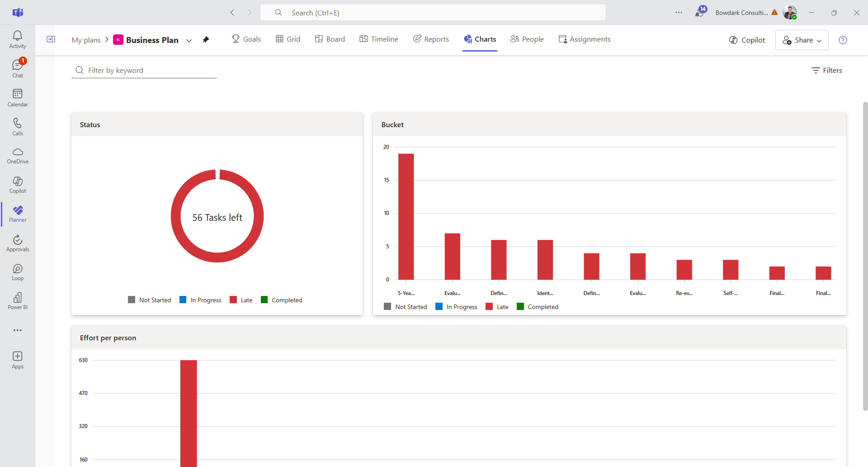Image resolution: width=868 pixels, height=467 pixels.
Task: Click the Ident... bucket bar
Action: click(545, 260)
